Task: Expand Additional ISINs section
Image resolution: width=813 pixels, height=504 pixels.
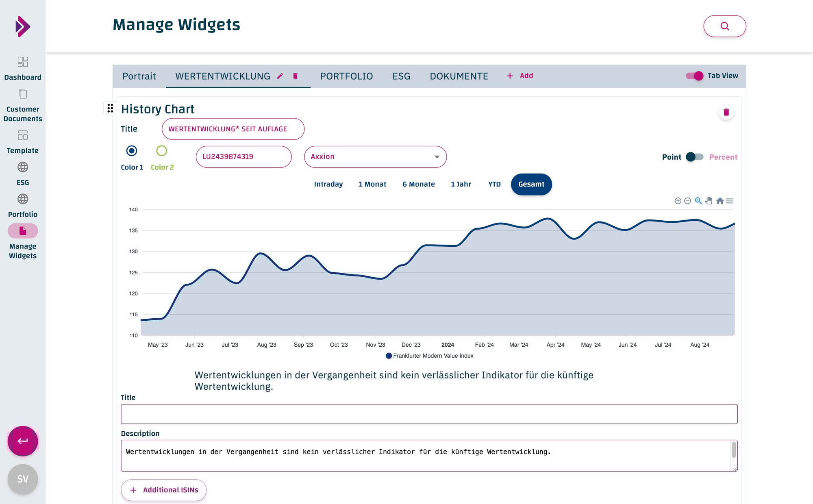Action: 163,490
